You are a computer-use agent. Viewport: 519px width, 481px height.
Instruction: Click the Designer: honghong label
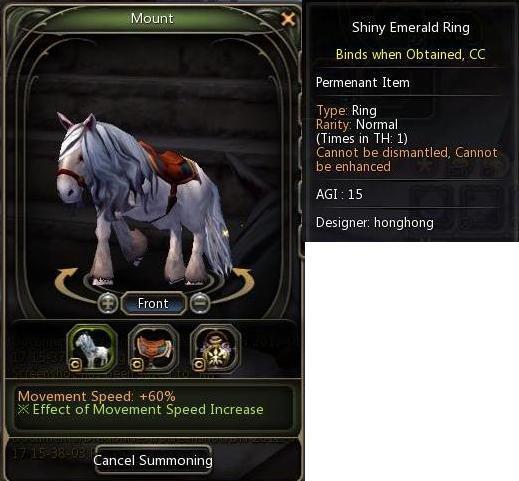click(x=375, y=222)
